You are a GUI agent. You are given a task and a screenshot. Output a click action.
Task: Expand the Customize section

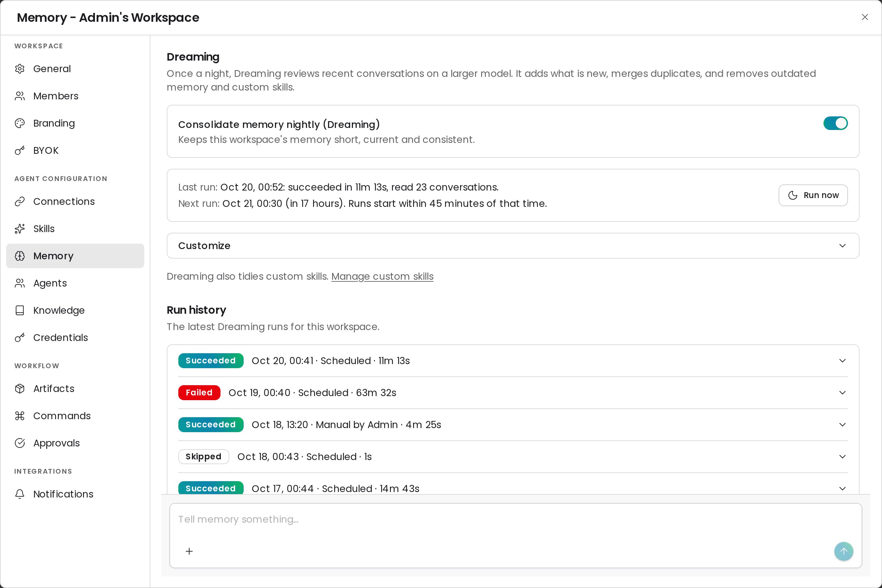pos(512,246)
